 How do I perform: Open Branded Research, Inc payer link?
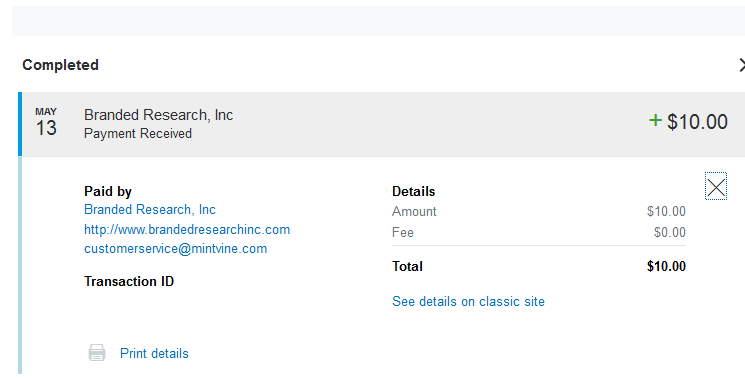(x=150, y=209)
